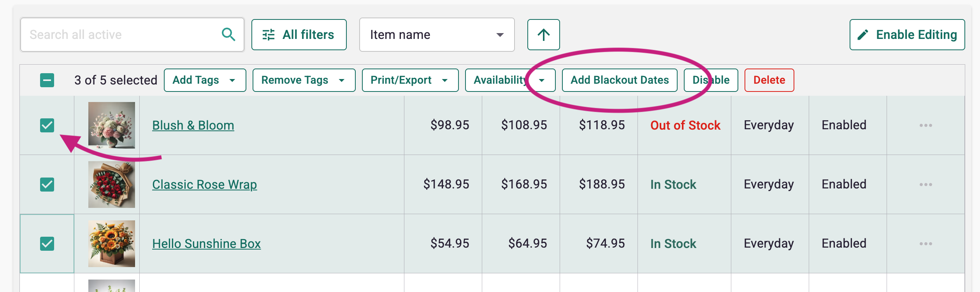This screenshot has width=980, height=292.
Task: Deselect the Hello Sunshine Box checkbox
Action: pyautogui.click(x=47, y=244)
